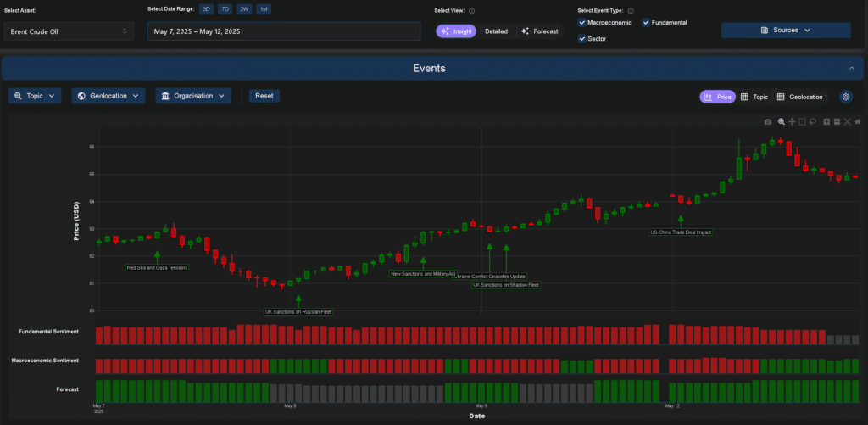868x425 pixels.
Task: Open the Organisation filter dropdown
Action: click(193, 96)
